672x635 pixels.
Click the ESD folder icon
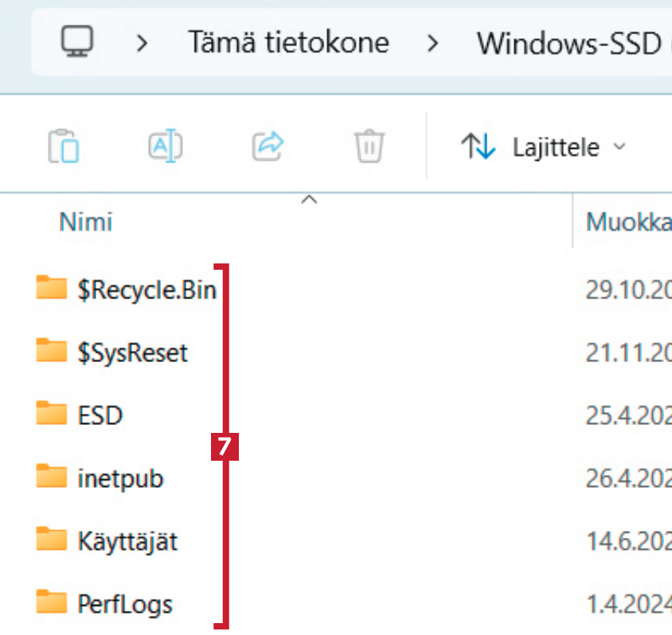pyautogui.click(x=52, y=415)
